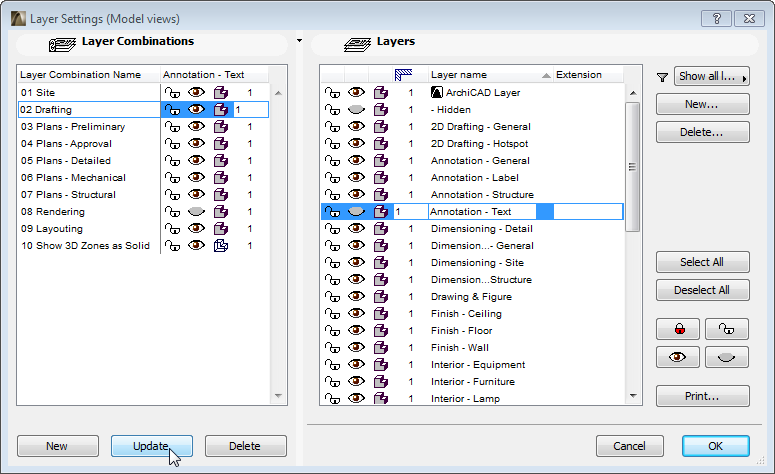Click the New layer combination button
Viewport: 775px width, 474px height.
(58, 446)
